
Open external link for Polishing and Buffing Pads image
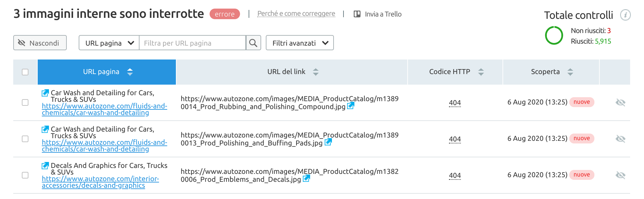point(328,142)
